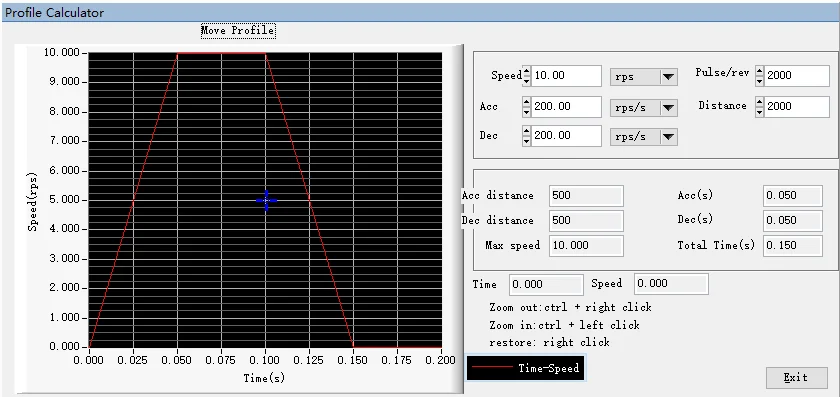
Task: Click the Dec increment arrow
Action: pos(527,131)
